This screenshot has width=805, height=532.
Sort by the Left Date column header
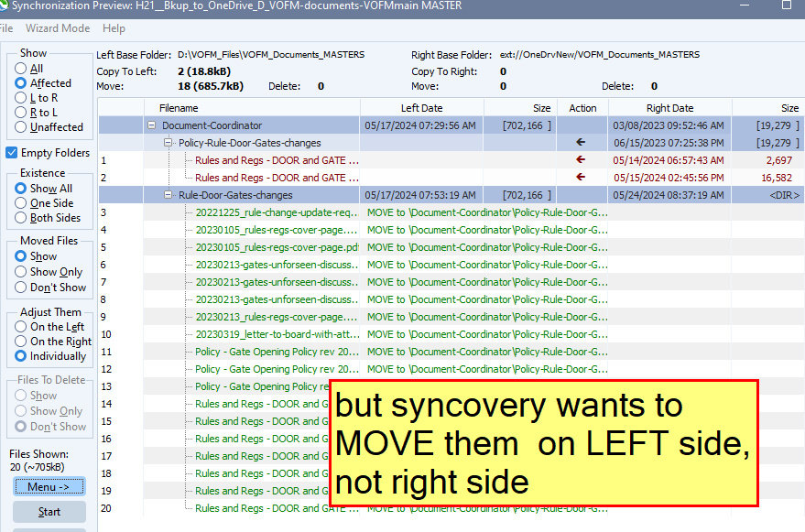pyautogui.click(x=419, y=108)
